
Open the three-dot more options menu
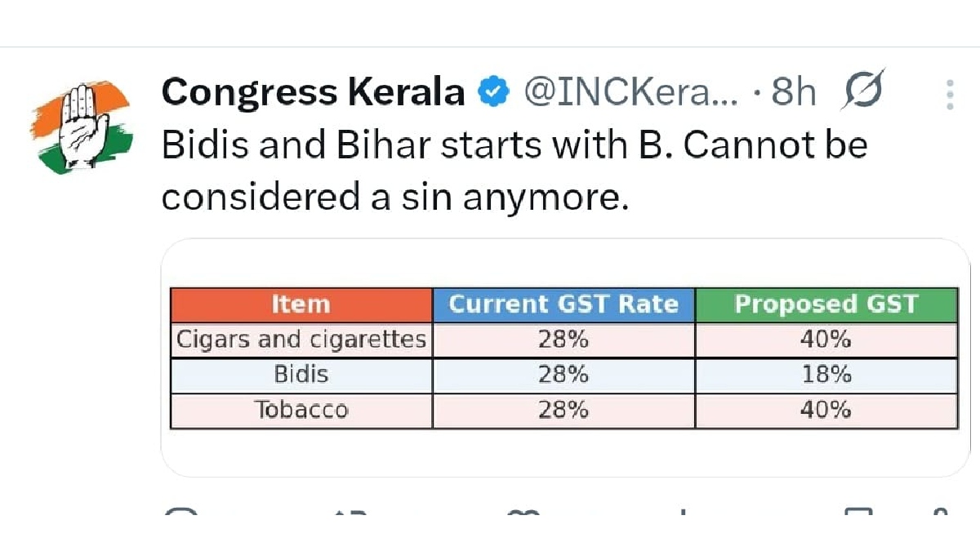950,95
